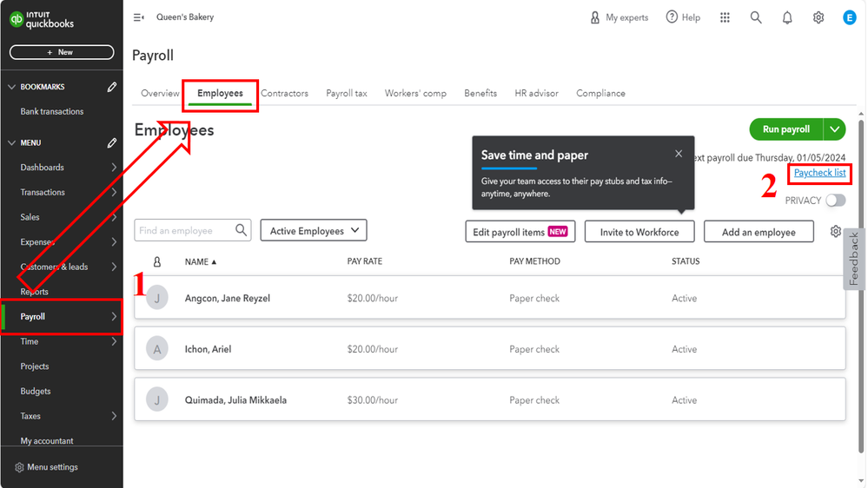868x488 pixels.
Task: Expand Time submenu chevron
Action: [x=114, y=341]
